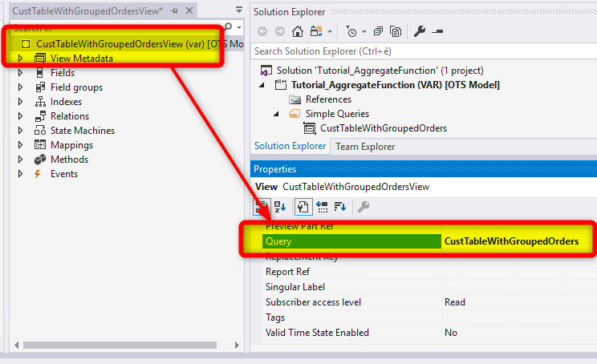Click the Events lightning bolt icon
597x364 pixels.
[x=39, y=174]
